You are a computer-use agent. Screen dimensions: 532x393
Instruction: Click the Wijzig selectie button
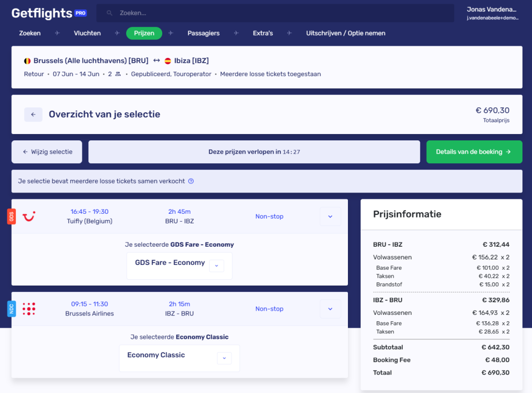coord(47,152)
